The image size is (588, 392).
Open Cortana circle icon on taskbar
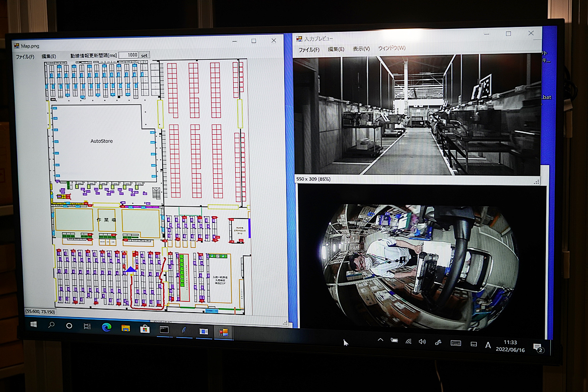tap(69, 325)
